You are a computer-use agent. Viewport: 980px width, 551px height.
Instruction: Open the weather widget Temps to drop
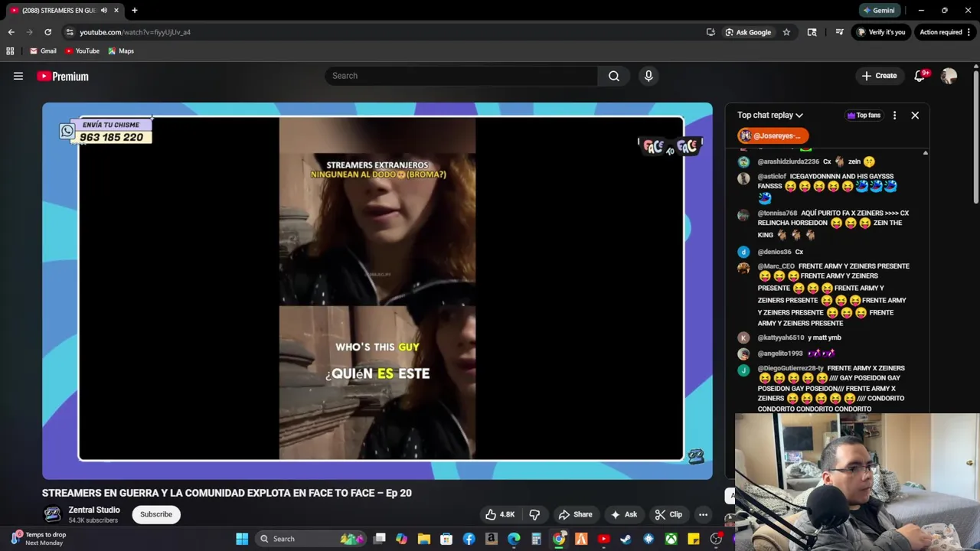point(38,539)
